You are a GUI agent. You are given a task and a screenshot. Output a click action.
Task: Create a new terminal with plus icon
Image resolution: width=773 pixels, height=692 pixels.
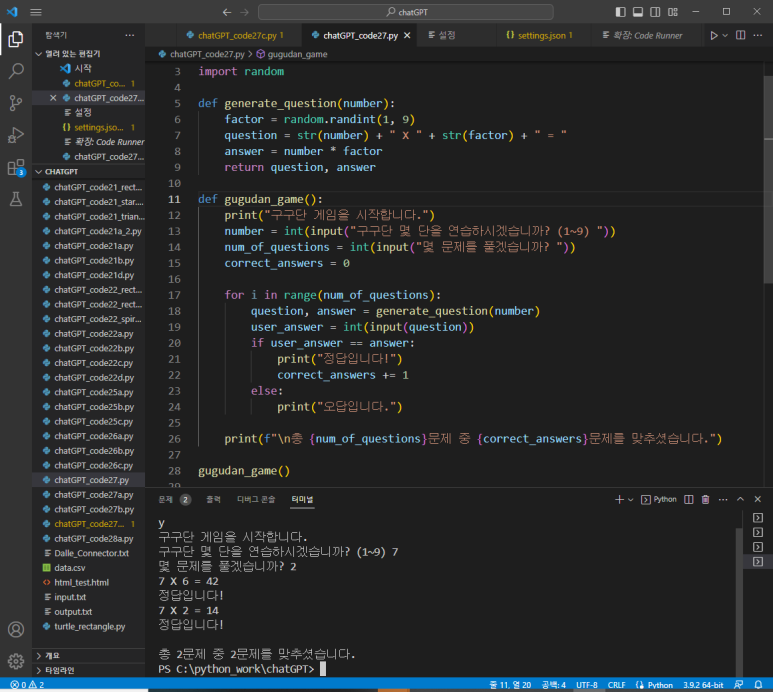coord(619,500)
